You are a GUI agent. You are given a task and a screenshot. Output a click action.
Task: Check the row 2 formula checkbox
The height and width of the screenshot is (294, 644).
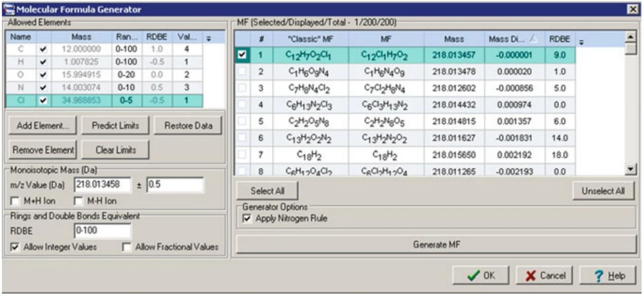coord(242,72)
